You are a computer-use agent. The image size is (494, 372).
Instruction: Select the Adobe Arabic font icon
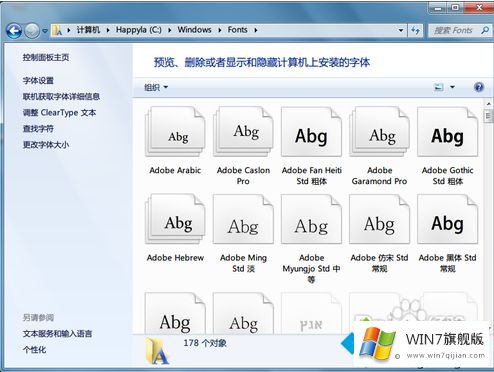click(175, 132)
